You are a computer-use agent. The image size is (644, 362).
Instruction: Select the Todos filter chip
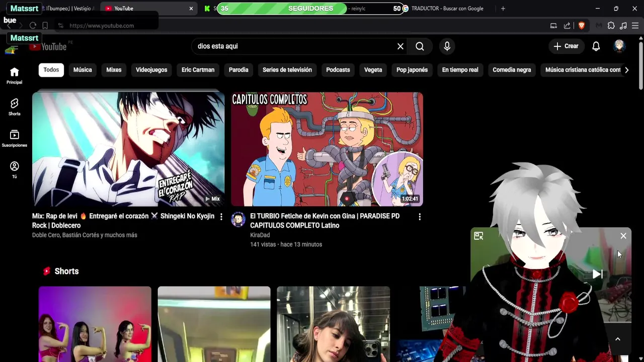tap(51, 70)
